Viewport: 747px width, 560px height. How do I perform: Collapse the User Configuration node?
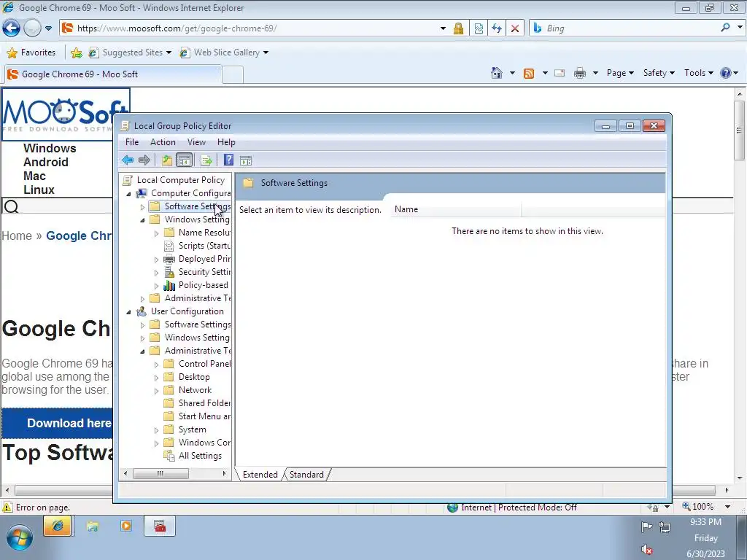click(x=128, y=312)
